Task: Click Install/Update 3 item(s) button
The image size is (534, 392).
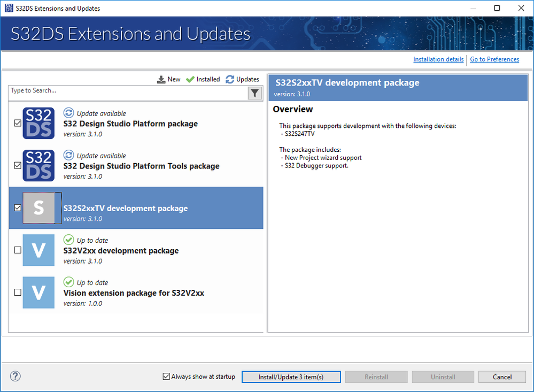Action: click(x=291, y=377)
